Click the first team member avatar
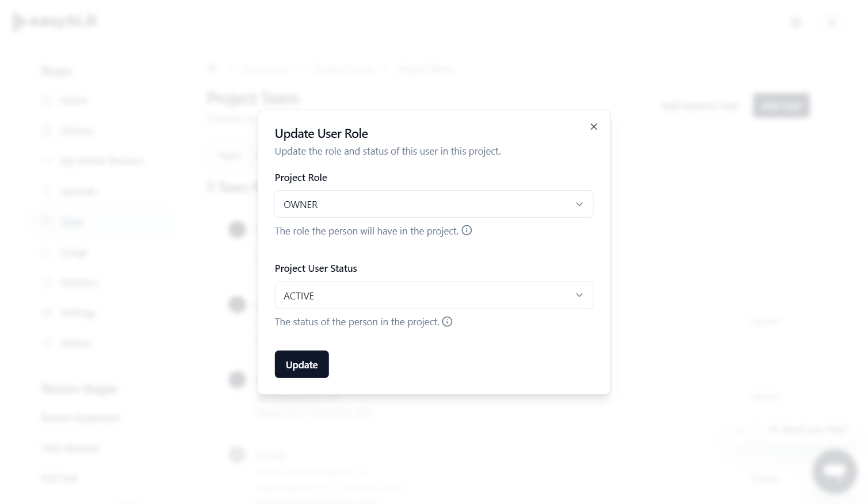The image size is (868, 504). [x=238, y=229]
